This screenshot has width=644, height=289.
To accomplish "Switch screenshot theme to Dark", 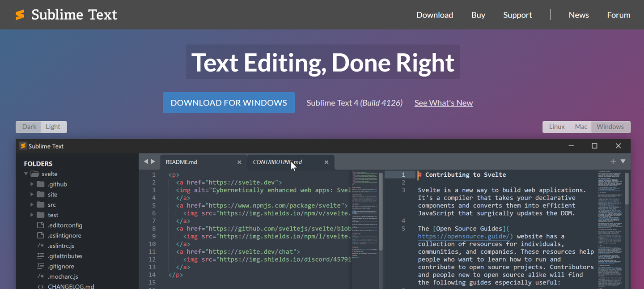I will [x=29, y=127].
